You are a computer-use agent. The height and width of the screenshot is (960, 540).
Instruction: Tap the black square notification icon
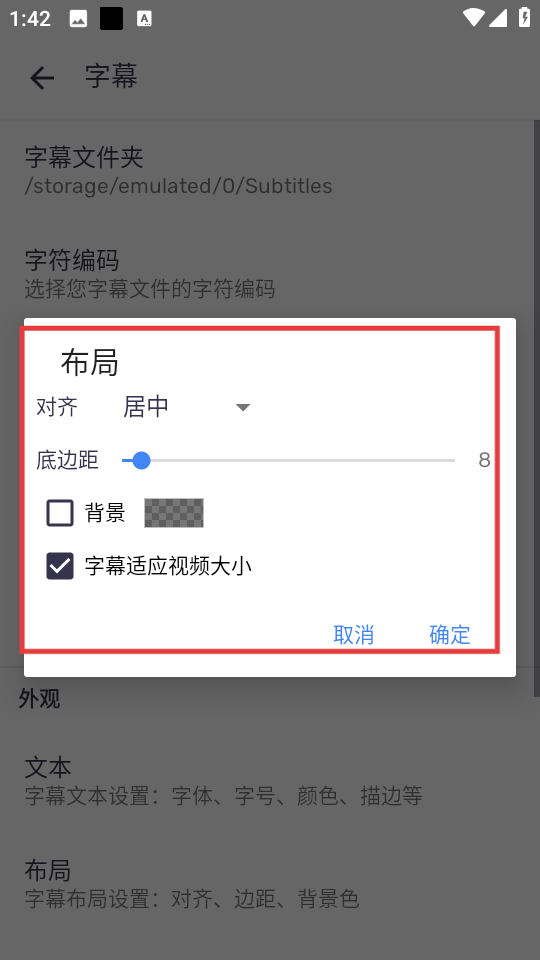[111, 19]
